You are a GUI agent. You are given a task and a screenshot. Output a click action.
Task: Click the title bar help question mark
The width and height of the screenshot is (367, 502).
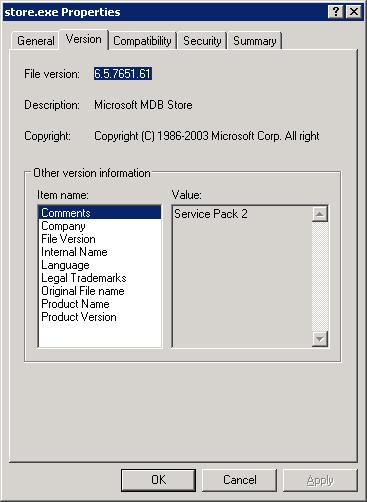pos(336,12)
